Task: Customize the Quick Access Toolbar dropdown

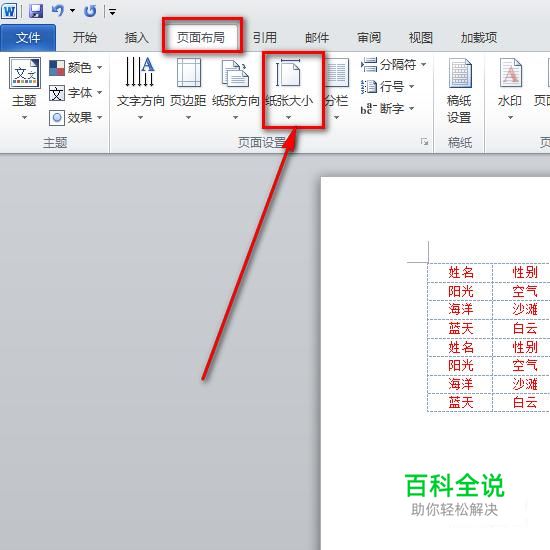Action: tap(112, 12)
